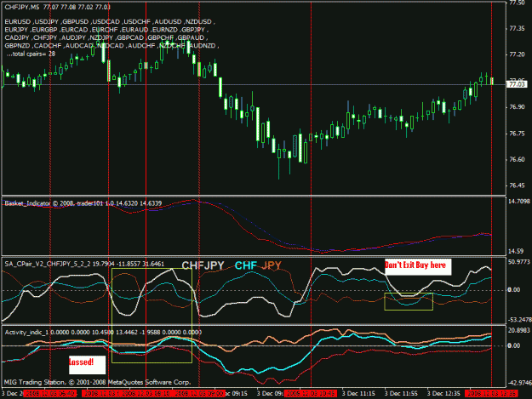Image resolution: width=532 pixels, height=399 pixels.
Task: Click the 76.60 price axis label
Action: pos(517,159)
